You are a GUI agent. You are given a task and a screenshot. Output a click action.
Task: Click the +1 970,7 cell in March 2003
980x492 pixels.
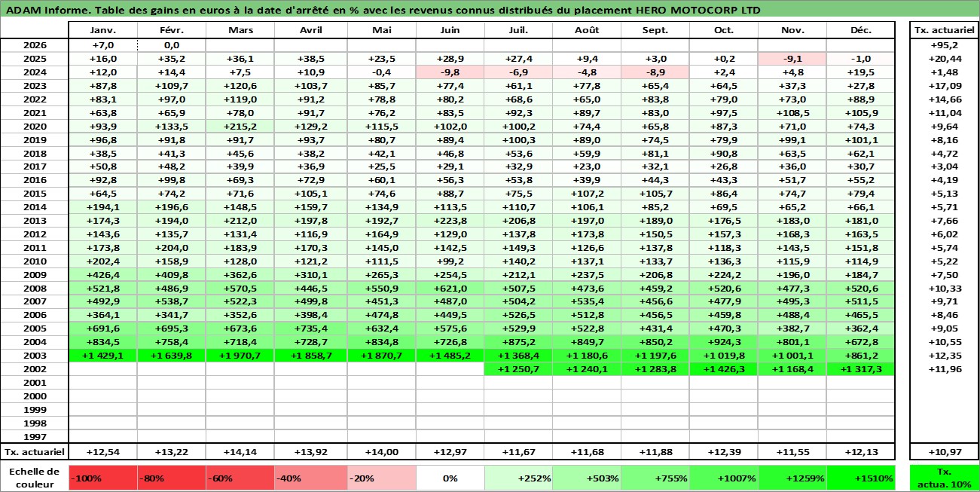(240, 356)
